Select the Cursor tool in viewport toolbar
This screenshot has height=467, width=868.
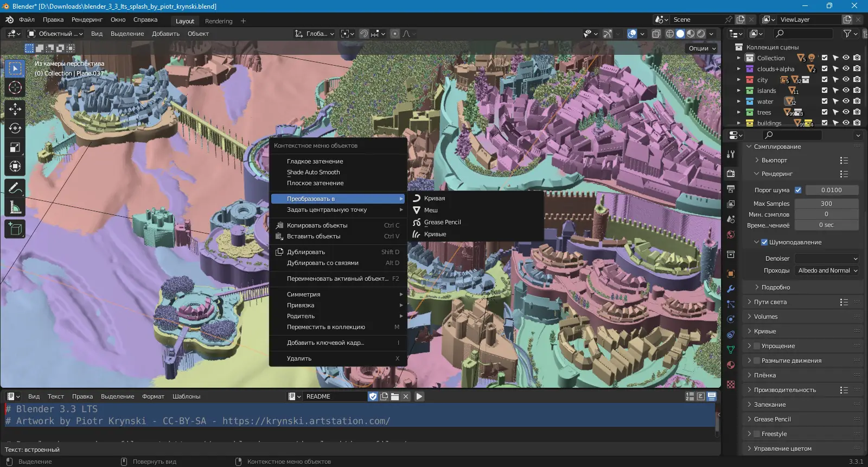[15, 87]
